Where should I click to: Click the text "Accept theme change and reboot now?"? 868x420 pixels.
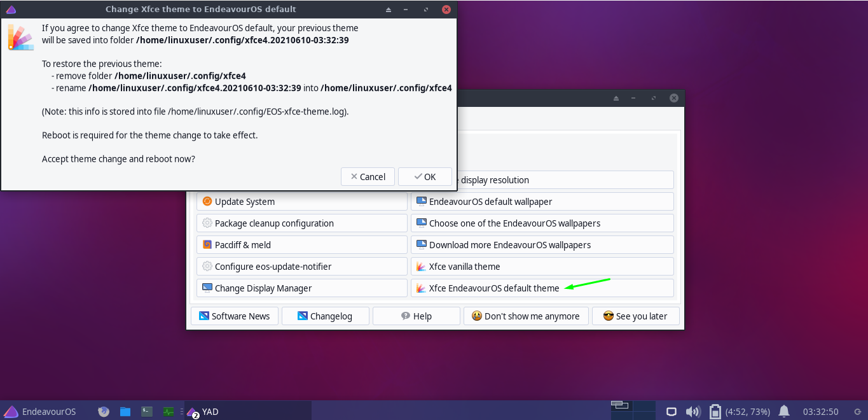tap(118, 159)
